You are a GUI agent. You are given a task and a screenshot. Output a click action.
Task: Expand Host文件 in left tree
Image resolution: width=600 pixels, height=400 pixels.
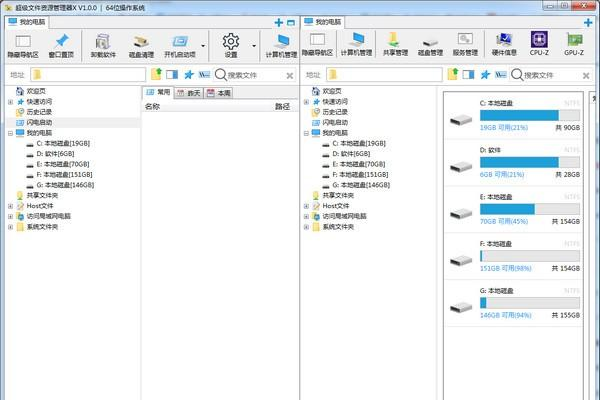11,206
